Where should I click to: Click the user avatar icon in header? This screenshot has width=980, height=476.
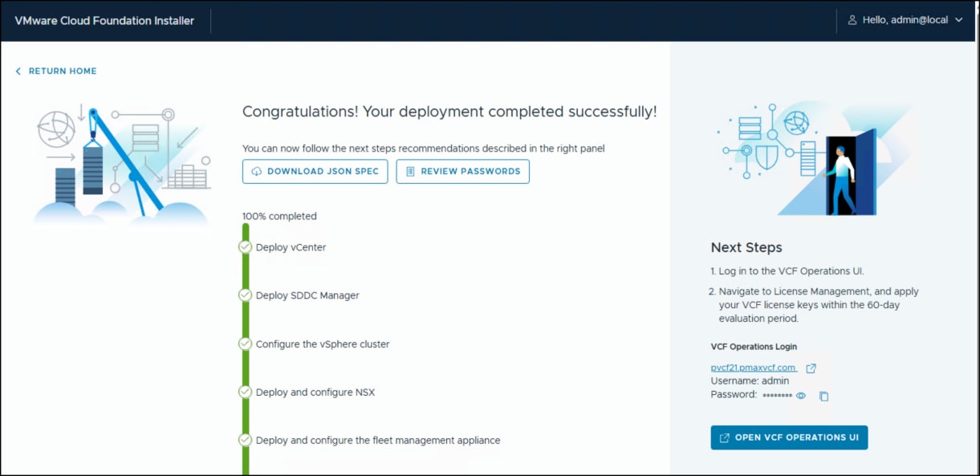point(852,20)
